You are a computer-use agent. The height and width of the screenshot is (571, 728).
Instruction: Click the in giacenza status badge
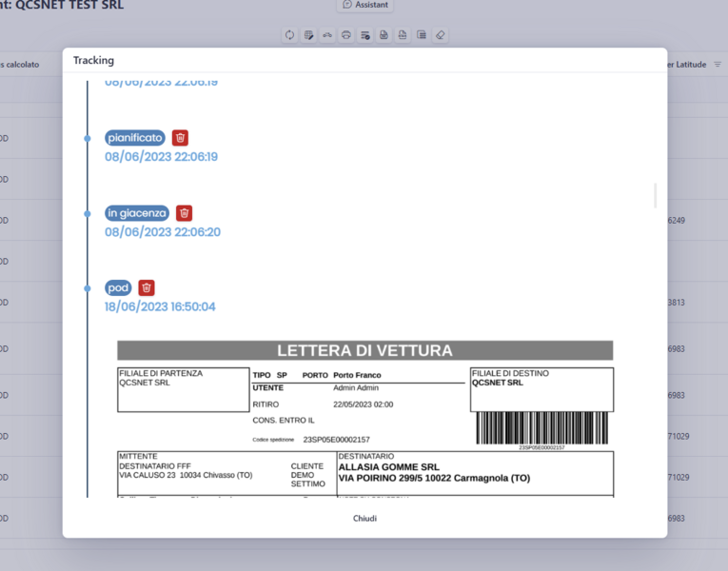pyautogui.click(x=137, y=213)
